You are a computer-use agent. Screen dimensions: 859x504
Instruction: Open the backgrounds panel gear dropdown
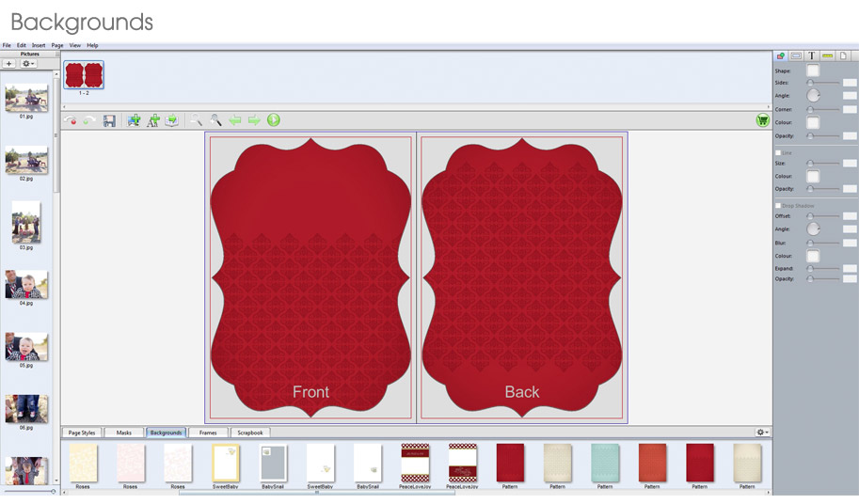pos(763,433)
